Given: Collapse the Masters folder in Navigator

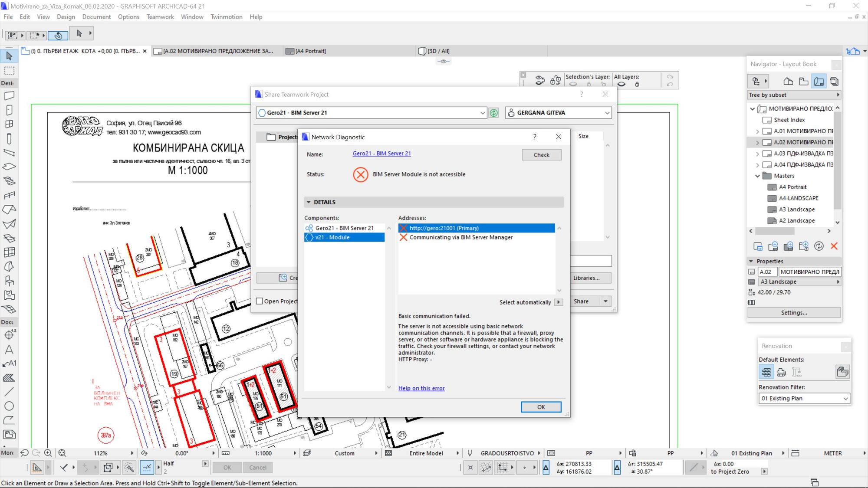Looking at the screenshot, I should [x=758, y=176].
